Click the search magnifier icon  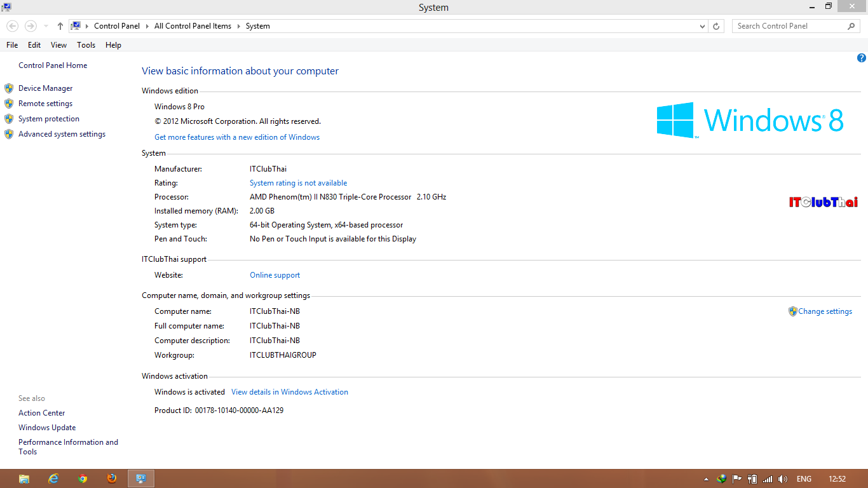[851, 26]
